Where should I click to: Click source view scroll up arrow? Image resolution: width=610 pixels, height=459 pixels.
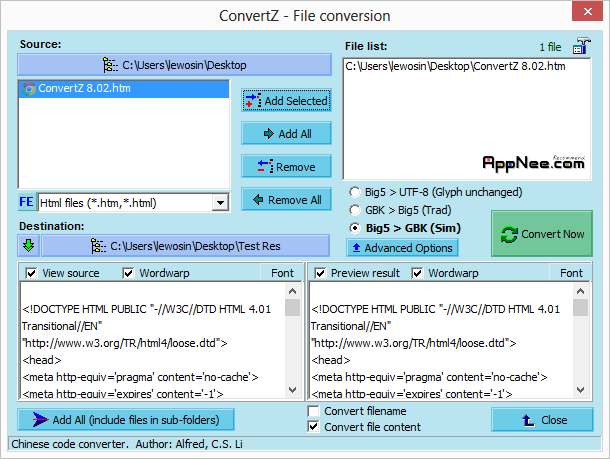[x=293, y=291]
